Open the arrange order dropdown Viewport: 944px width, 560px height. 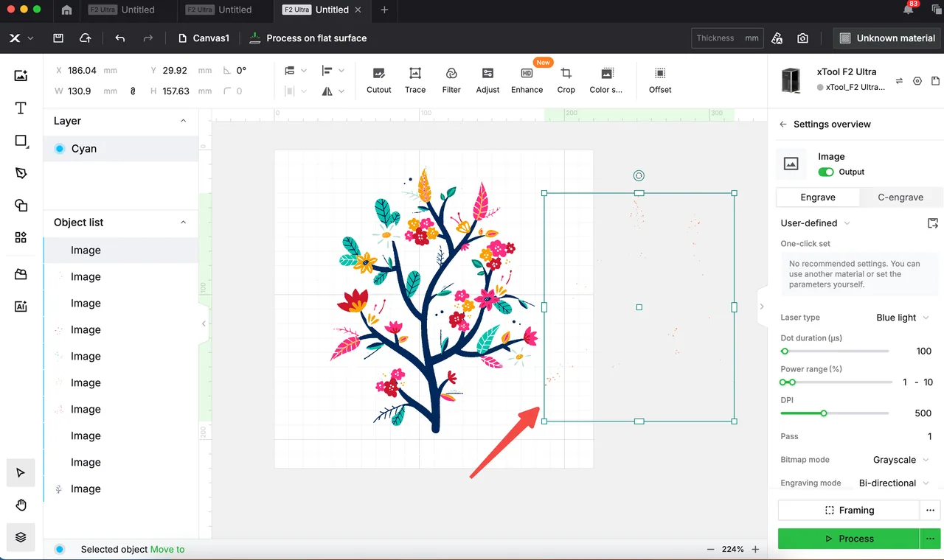coord(294,71)
